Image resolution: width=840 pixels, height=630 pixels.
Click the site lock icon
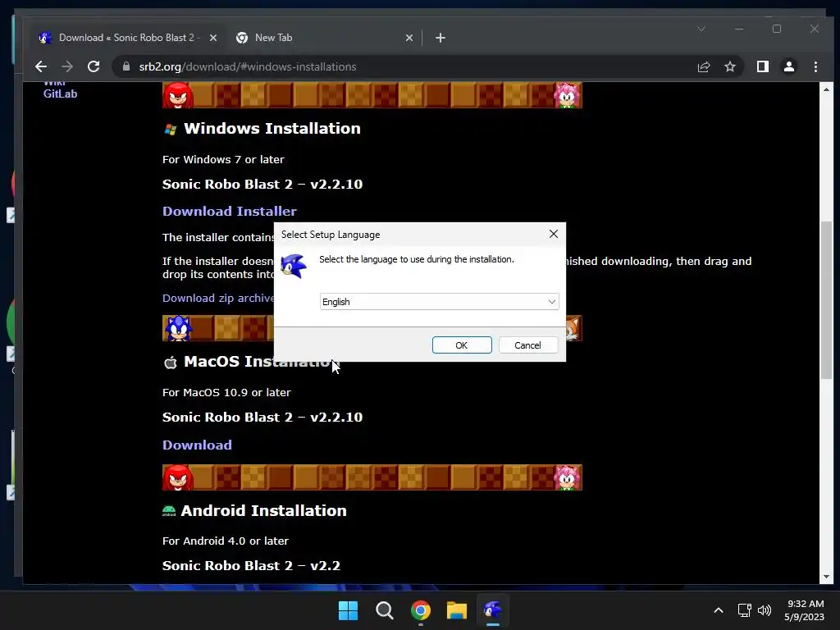click(x=126, y=66)
